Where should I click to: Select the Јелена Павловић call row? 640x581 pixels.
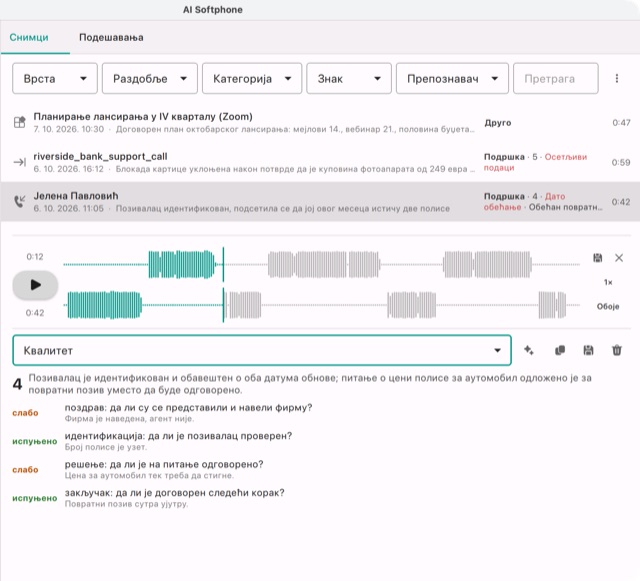[x=320, y=202]
